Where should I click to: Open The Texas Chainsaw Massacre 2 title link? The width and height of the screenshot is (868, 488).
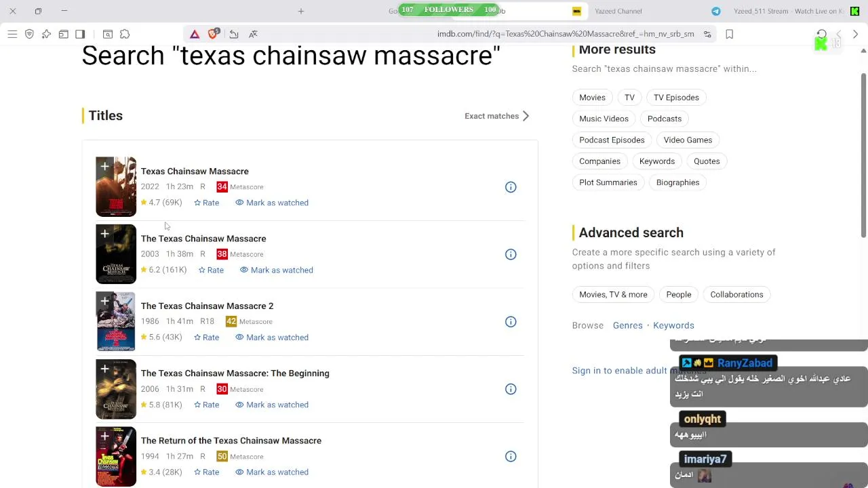[x=207, y=306]
